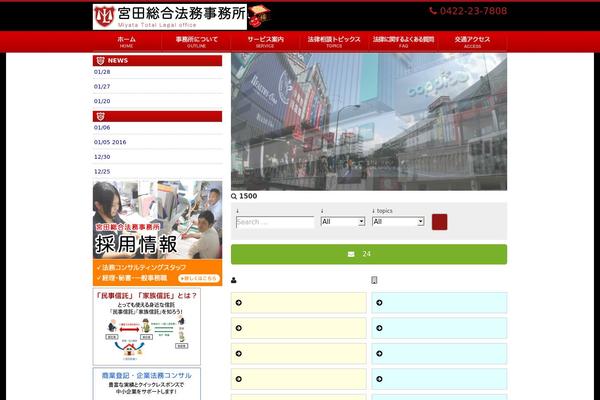Open the 01/05 2016 entry
Screen dimensions: 600x400
pyautogui.click(x=110, y=142)
